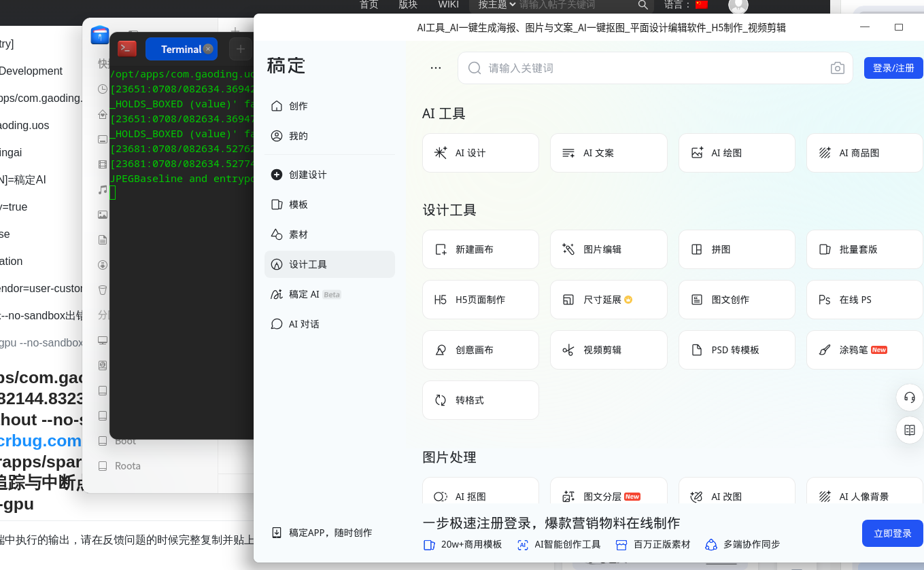Viewport: 924px width, 570px height.
Task: Open the forum user avatar
Action: click(738, 5)
